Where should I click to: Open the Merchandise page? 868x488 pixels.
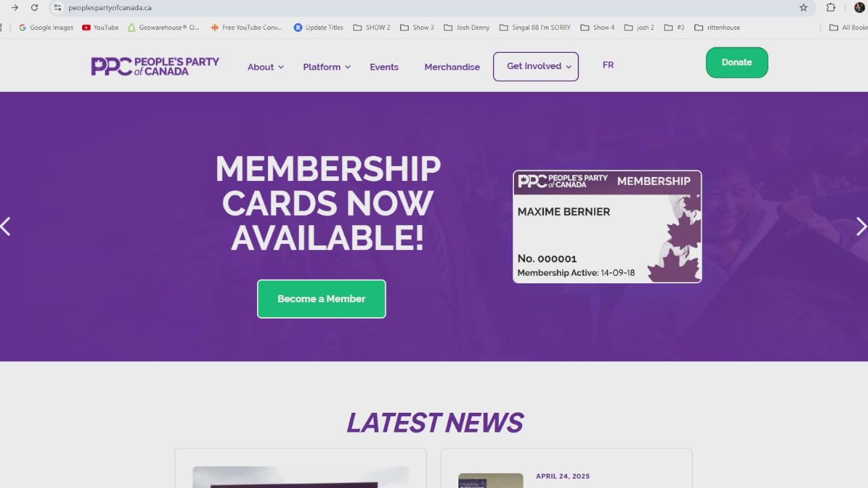pos(452,67)
